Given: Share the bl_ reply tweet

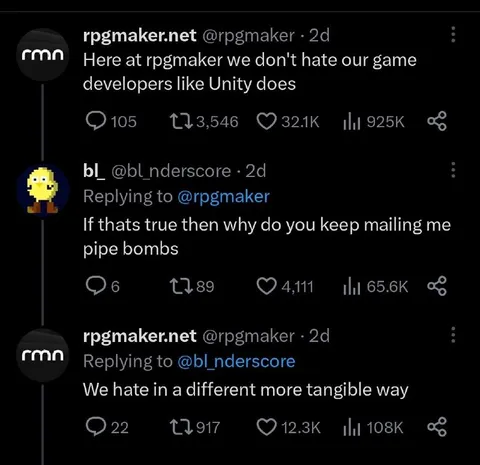Looking at the screenshot, I should [x=437, y=286].
